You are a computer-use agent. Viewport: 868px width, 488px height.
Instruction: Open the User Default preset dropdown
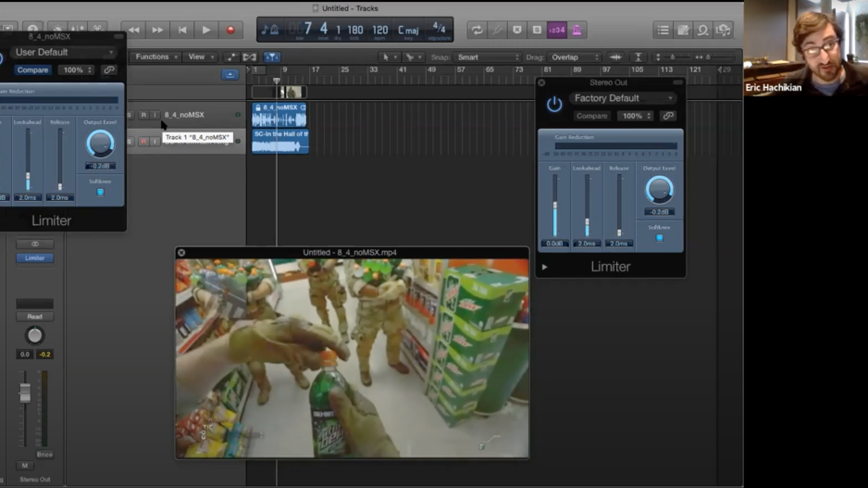point(63,53)
